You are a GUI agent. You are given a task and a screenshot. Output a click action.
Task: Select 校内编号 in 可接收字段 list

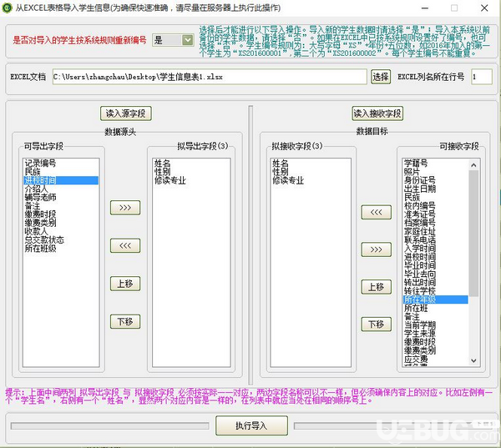tap(436, 206)
